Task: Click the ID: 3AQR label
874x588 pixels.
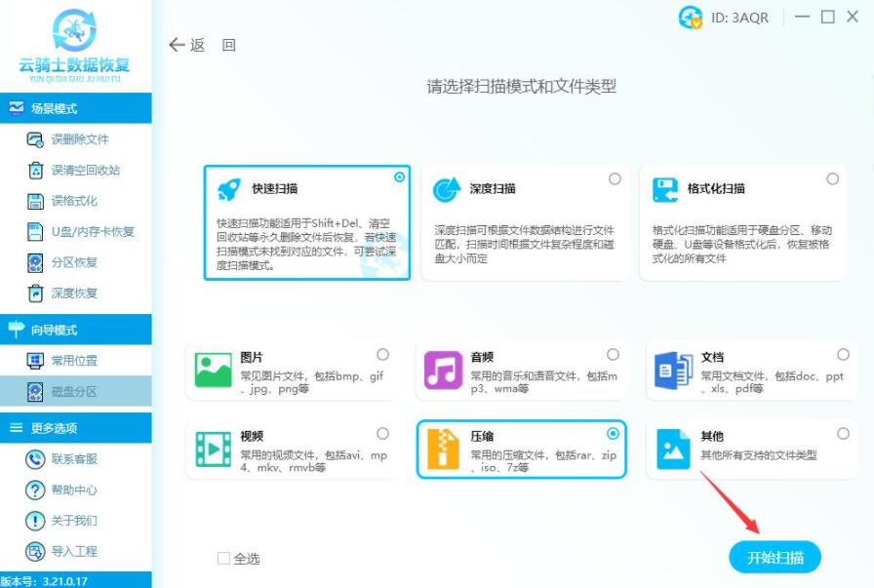Action: (739, 18)
